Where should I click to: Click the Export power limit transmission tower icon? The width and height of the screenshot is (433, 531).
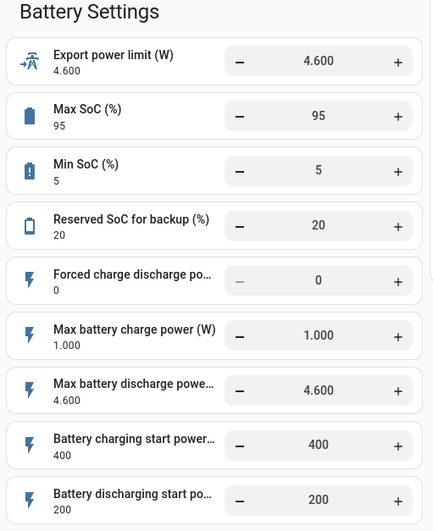coord(30,61)
